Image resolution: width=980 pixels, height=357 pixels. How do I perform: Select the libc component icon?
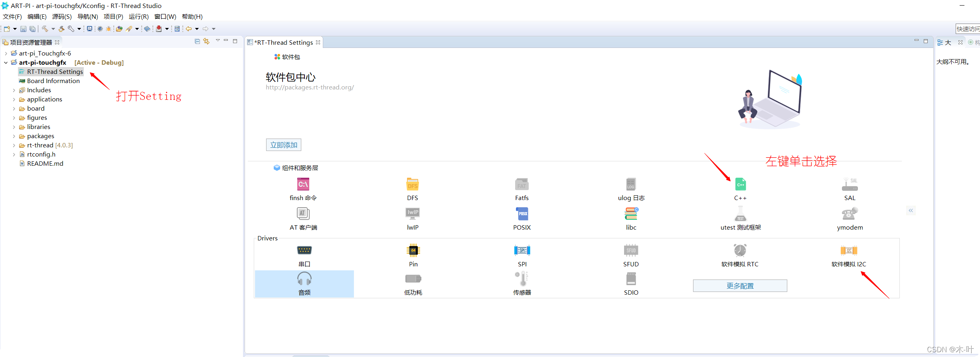click(631, 214)
